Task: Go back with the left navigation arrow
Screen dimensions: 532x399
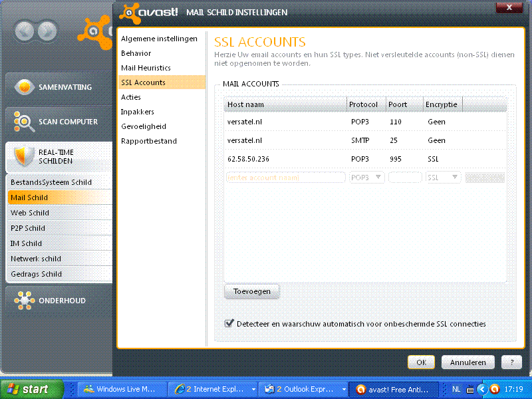Action: tap(25, 31)
